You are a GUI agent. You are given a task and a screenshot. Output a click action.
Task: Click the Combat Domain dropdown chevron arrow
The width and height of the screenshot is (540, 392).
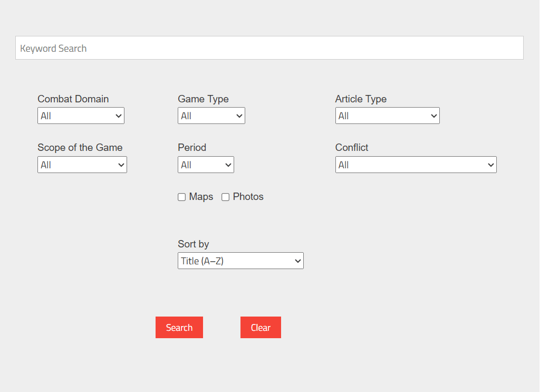point(119,116)
